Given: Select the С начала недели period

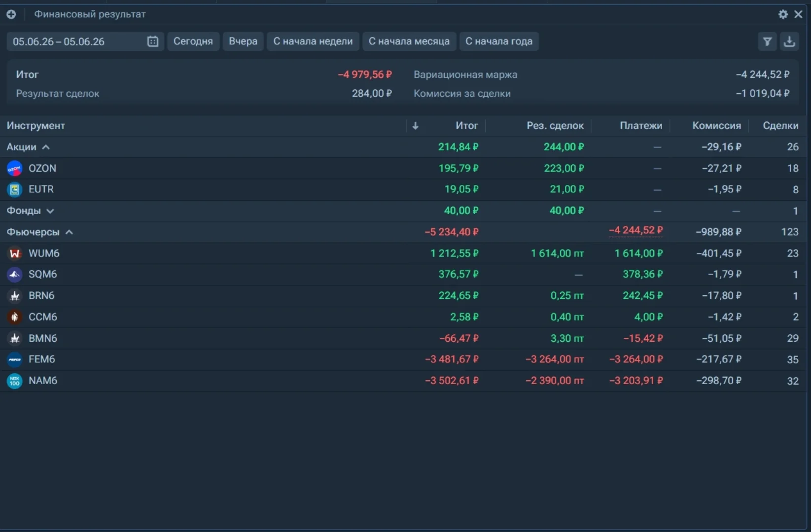Looking at the screenshot, I should [x=313, y=41].
